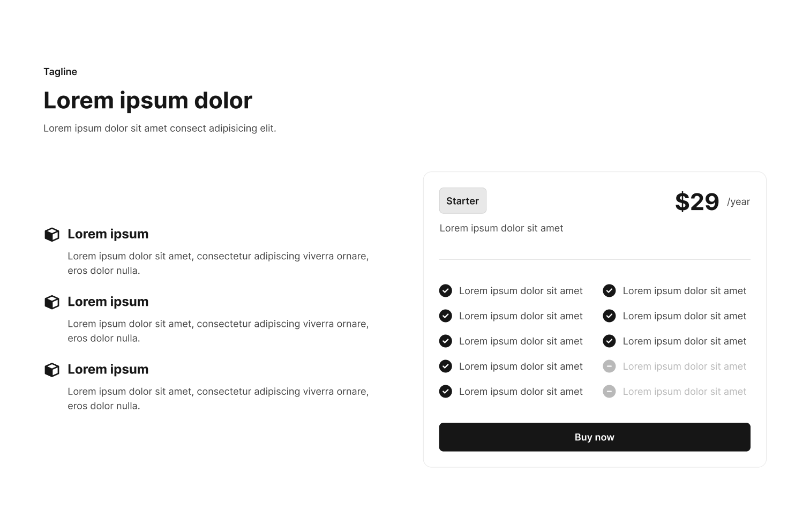Screen dimensions: 810x532
Task: Click the first checkmark icon in right feature column
Action: [x=609, y=291]
